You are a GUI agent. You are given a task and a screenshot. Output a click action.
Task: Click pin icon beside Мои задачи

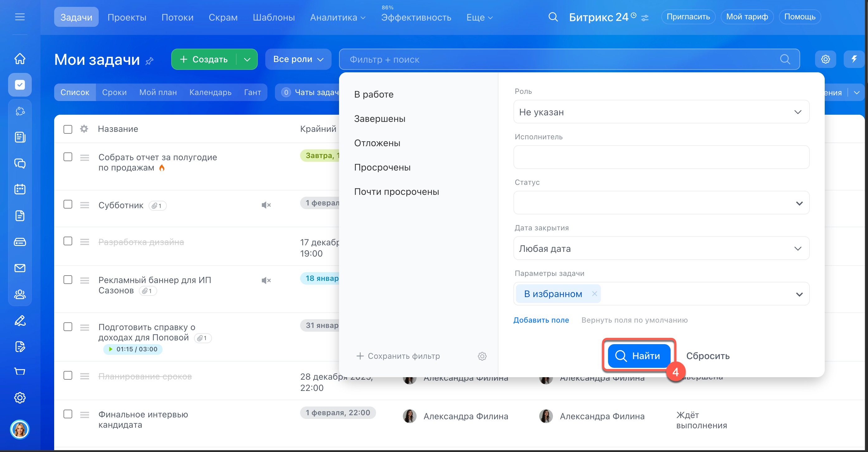150,61
